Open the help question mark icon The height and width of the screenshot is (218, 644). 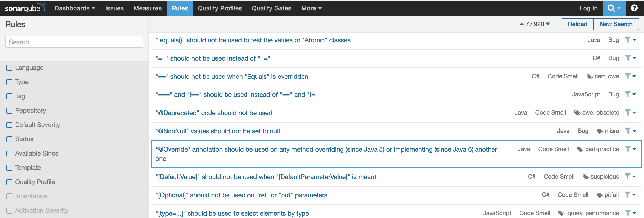(634, 8)
